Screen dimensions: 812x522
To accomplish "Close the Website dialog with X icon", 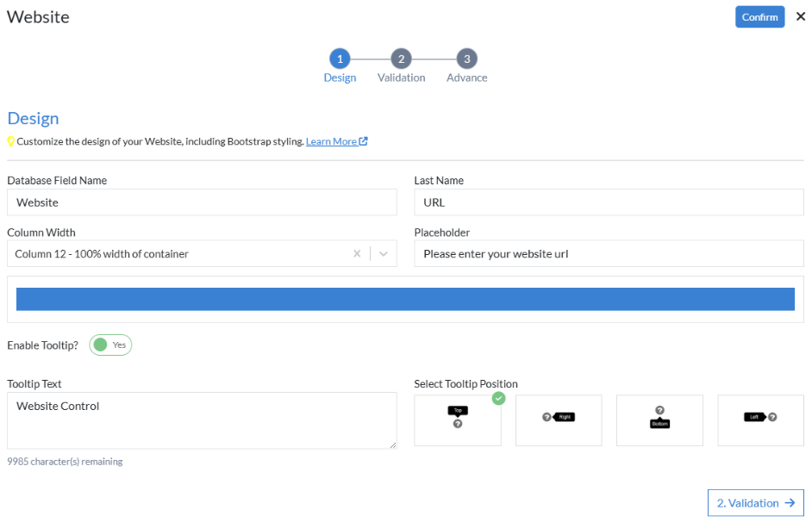I will click(800, 17).
